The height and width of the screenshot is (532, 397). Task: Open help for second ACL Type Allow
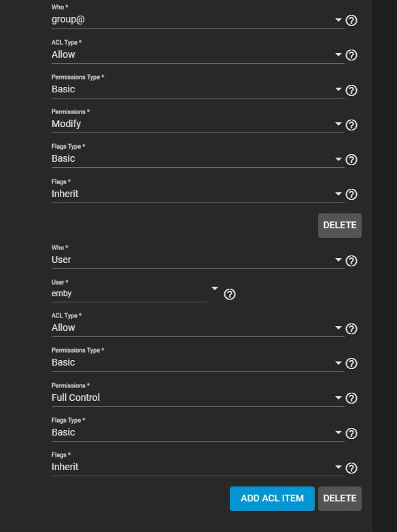click(351, 328)
